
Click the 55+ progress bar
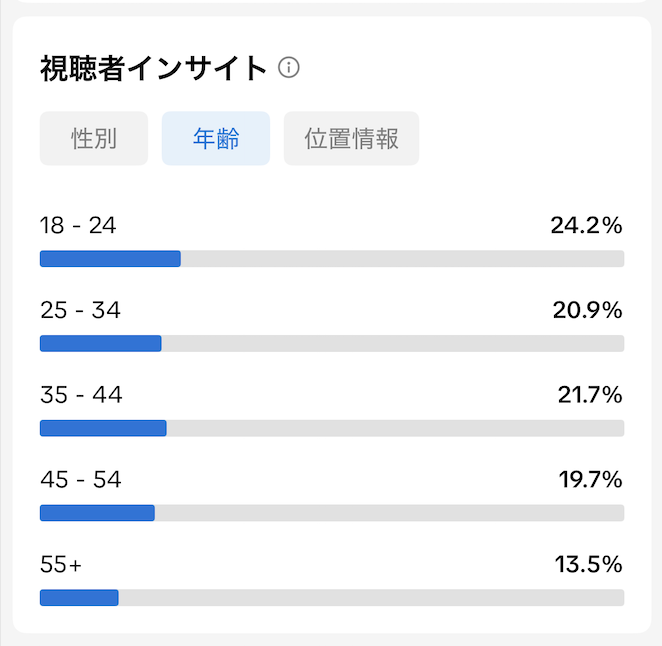[332, 597]
